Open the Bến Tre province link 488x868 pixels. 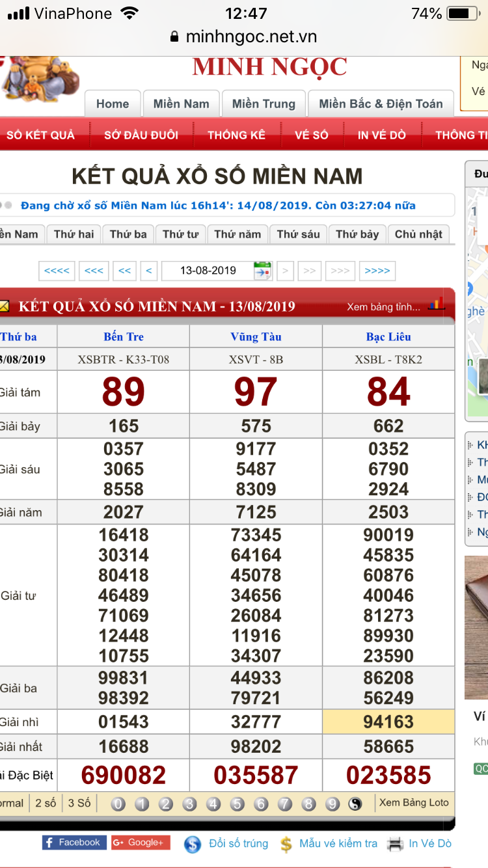coord(124,336)
